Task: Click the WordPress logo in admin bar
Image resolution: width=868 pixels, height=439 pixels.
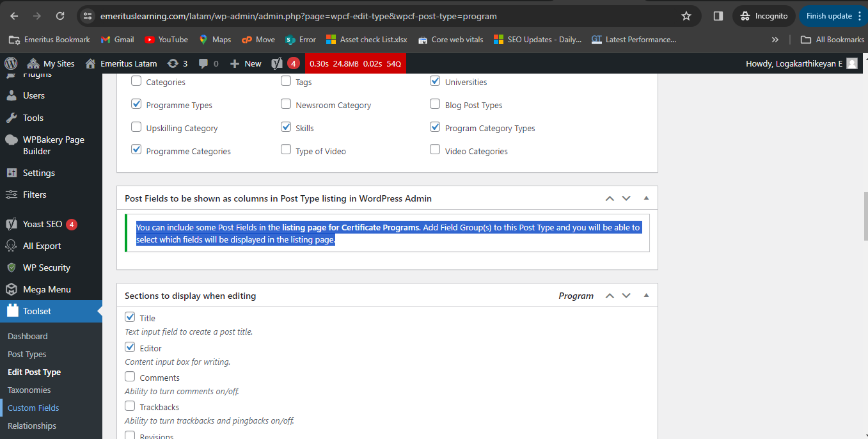Action: tap(11, 63)
